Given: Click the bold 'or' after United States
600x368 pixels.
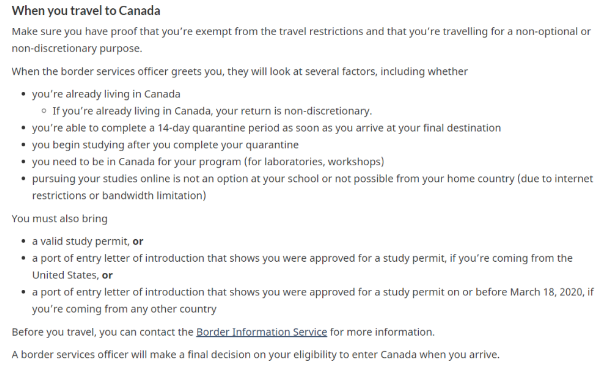Looking at the screenshot, I should point(107,275).
